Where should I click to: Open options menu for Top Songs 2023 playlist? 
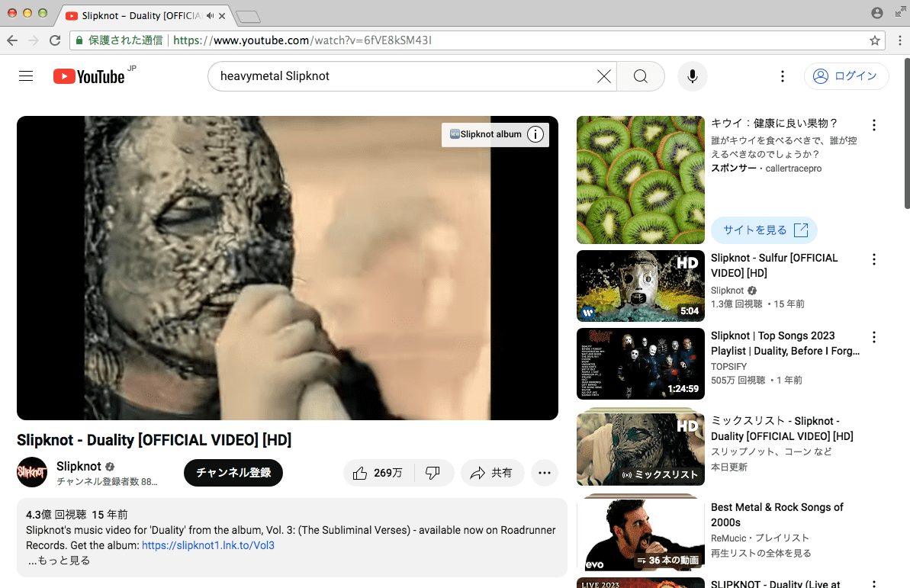tap(873, 337)
